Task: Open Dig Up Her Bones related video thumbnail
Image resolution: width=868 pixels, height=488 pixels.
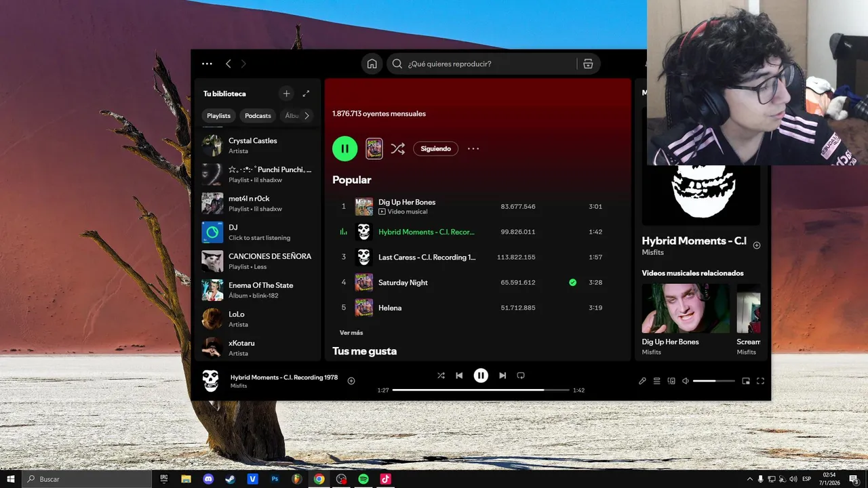Action: pos(686,308)
